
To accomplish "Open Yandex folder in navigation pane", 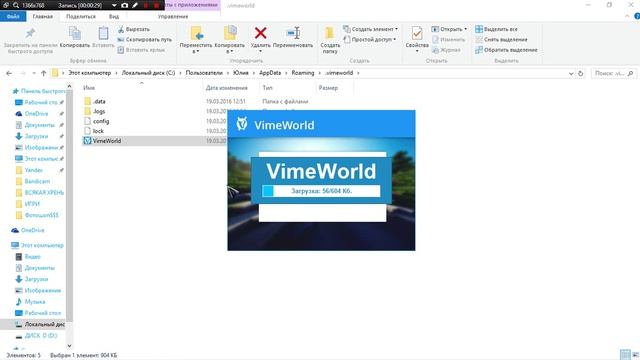I will tap(33, 170).
